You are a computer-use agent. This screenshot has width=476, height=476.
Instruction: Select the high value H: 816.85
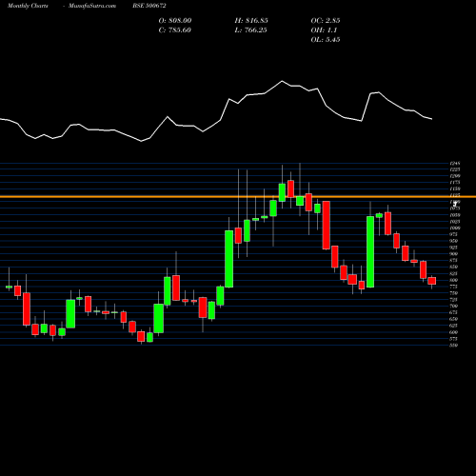click(251, 21)
